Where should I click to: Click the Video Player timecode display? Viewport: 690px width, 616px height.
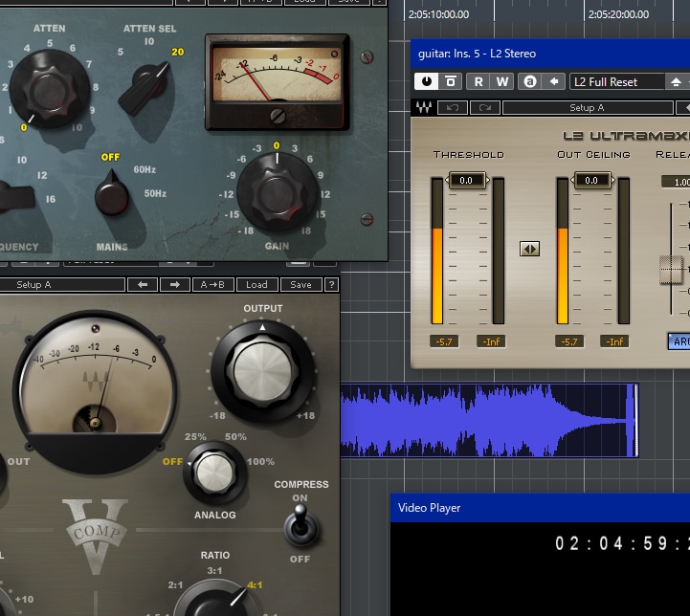(x=622, y=543)
